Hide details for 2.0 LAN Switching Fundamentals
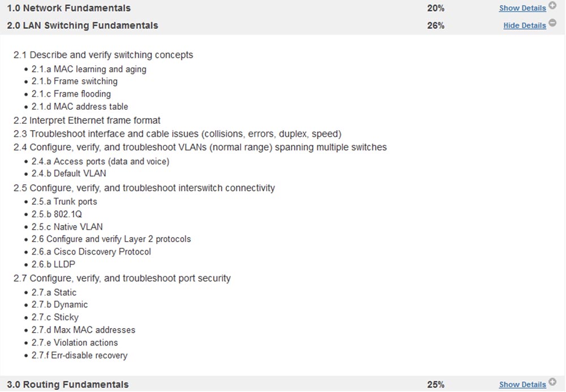This screenshot has width=566, height=392. click(x=524, y=25)
